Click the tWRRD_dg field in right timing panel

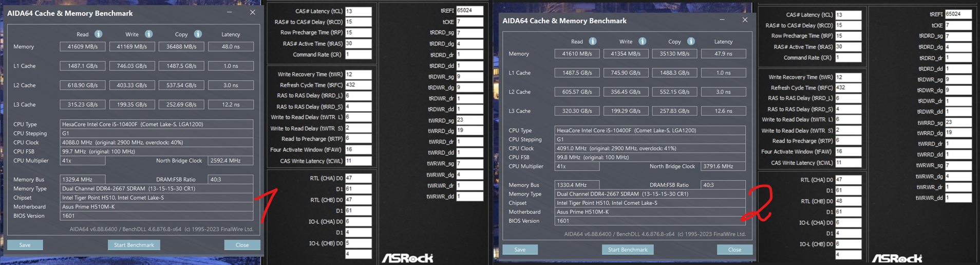(x=958, y=133)
